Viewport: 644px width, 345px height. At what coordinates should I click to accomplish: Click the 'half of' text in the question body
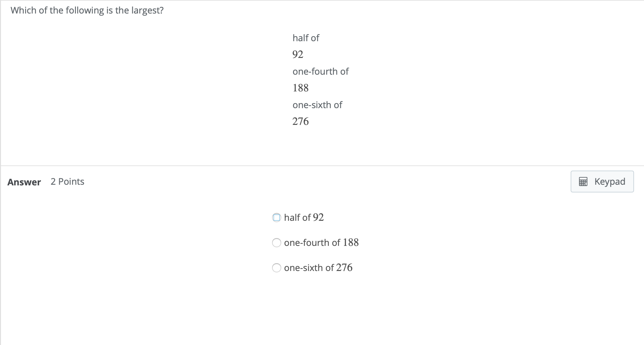(x=305, y=38)
